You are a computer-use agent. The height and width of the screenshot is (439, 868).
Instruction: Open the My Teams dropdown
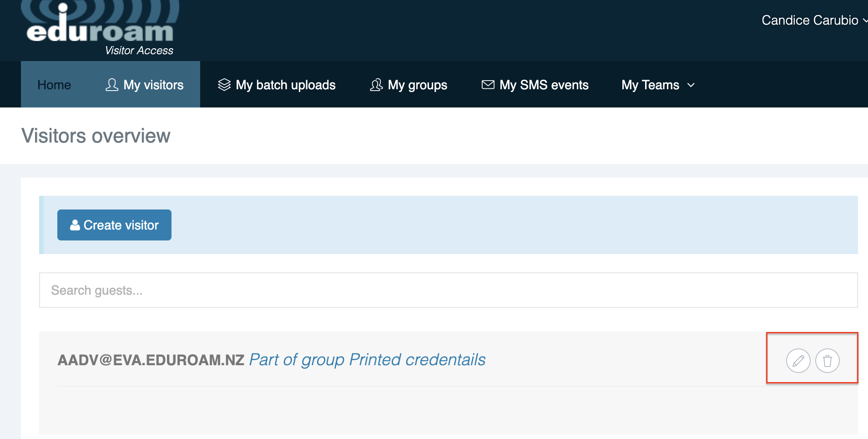coord(657,85)
